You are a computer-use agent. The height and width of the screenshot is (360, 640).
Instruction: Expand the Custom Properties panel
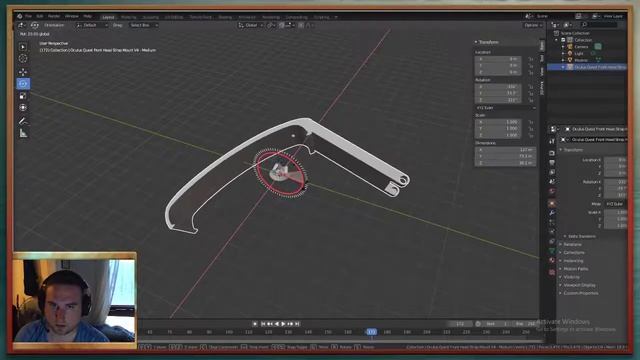point(580,293)
